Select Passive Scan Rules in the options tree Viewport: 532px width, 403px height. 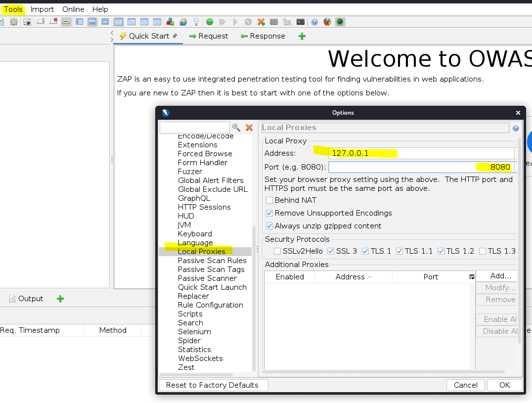click(x=212, y=261)
